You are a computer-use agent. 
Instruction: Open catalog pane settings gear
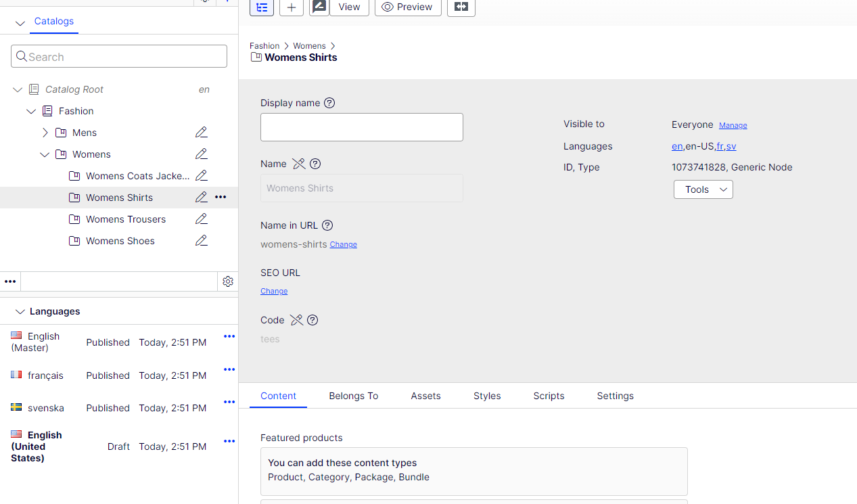pyautogui.click(x=228, y=281)
